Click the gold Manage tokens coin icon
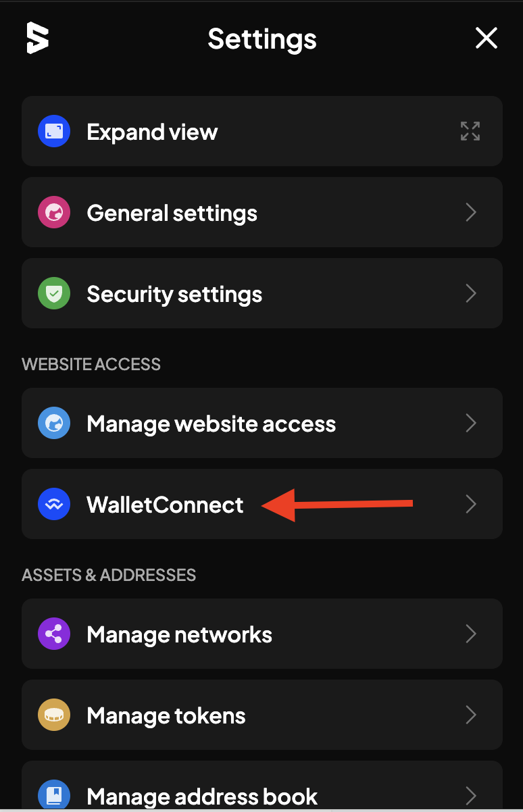This screenshot has height=812, width=523. pyautogui.click(x=54, y=715)
